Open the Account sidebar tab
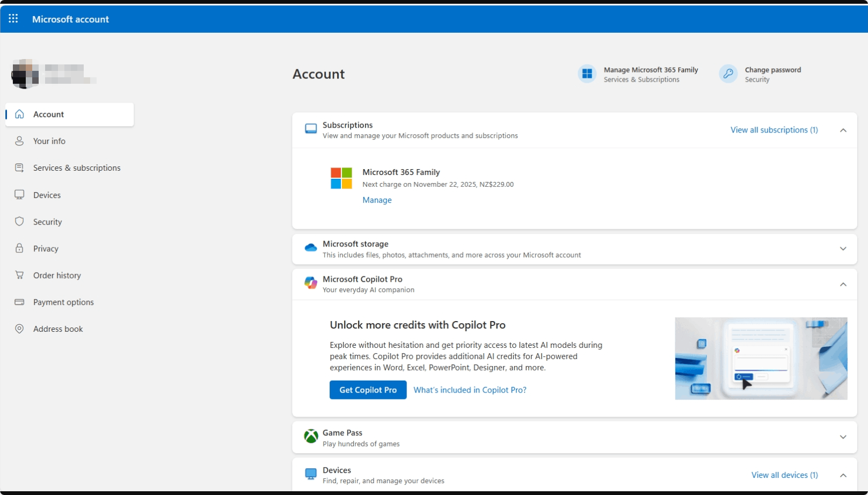This screenshot has width=868, height=495. 48,114
